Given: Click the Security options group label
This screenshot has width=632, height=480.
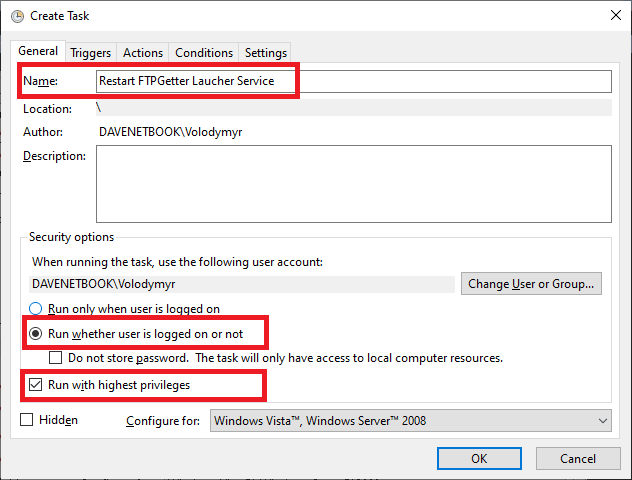Looking at the screenshot, I should (x=71, y=237).
